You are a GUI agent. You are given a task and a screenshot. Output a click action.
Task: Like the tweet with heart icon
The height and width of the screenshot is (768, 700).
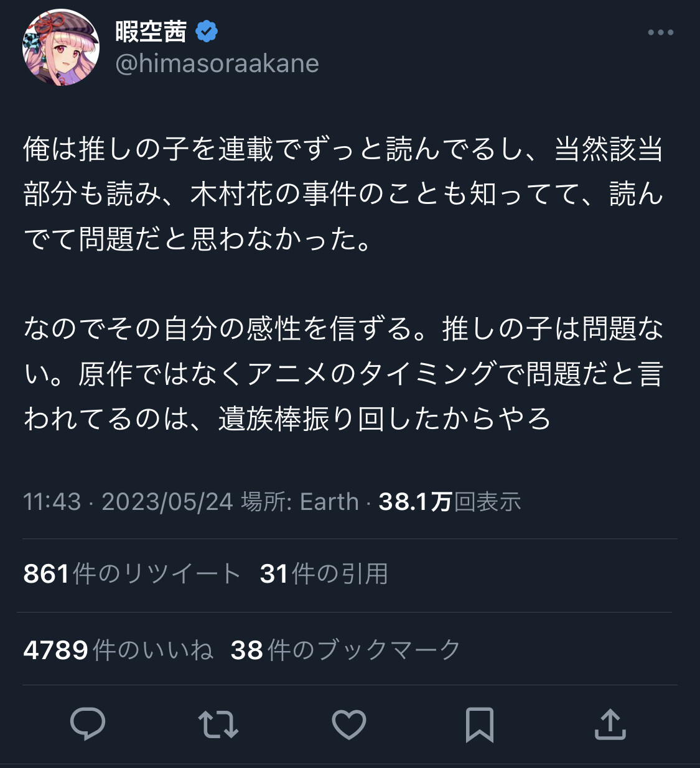click(349, 724)
